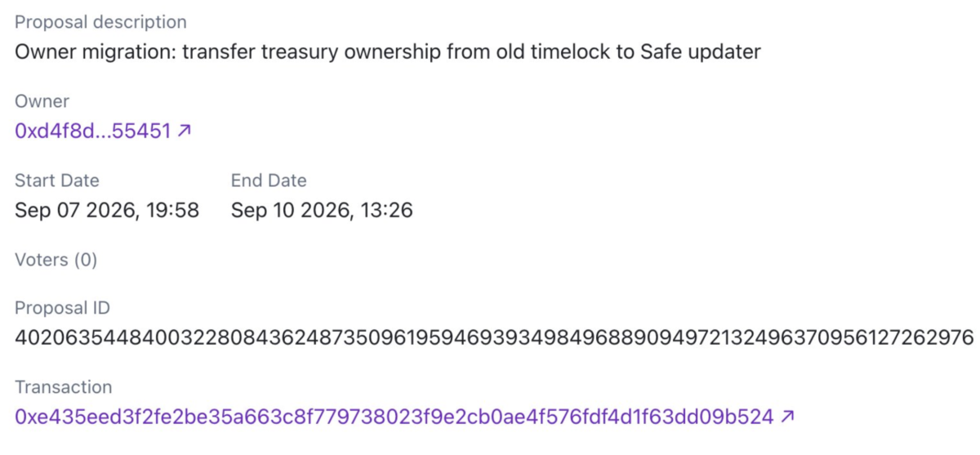Select the Proposal ID label

pos(62,308)
